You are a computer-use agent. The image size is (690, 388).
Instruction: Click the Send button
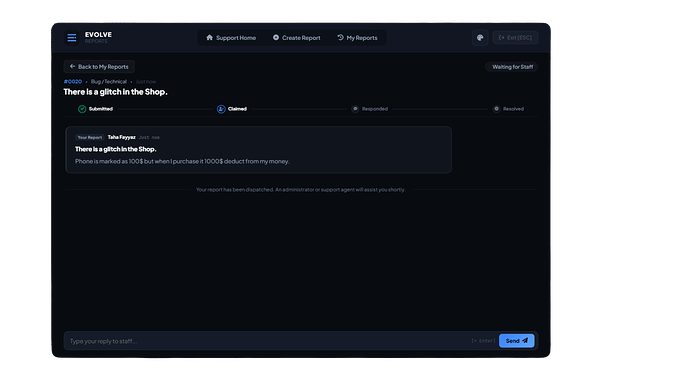point(517,341)
